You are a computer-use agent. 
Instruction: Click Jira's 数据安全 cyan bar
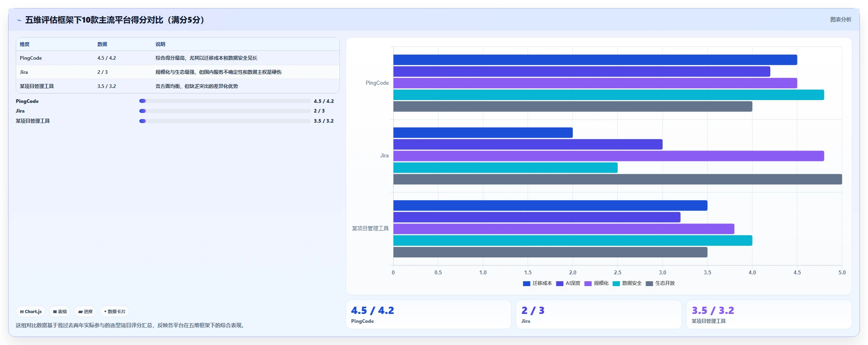[x=505, y=167]
